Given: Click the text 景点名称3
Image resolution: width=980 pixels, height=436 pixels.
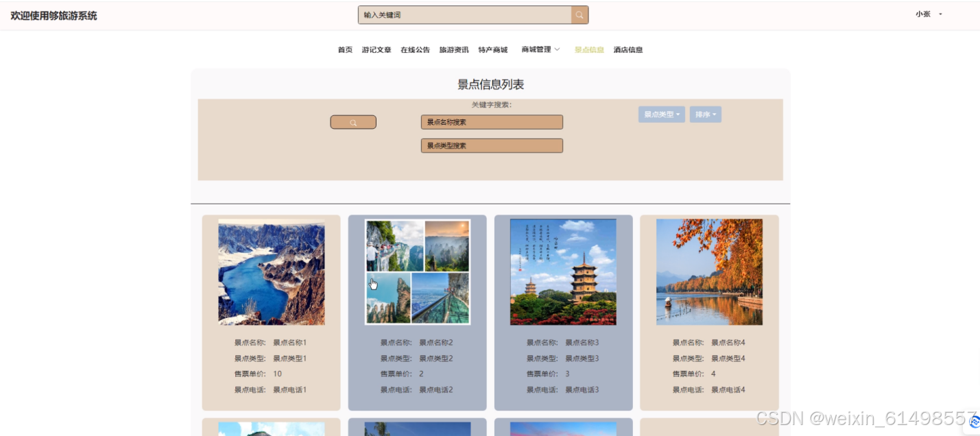Looking at the screenshot, I should tap(582, 343).
